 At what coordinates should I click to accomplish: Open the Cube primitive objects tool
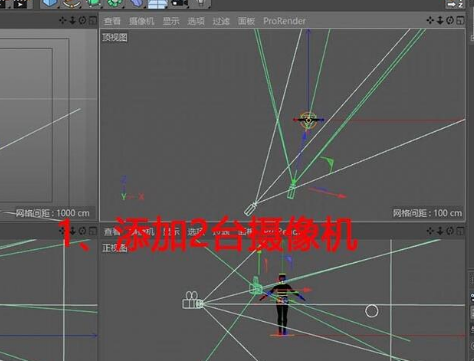50,3
